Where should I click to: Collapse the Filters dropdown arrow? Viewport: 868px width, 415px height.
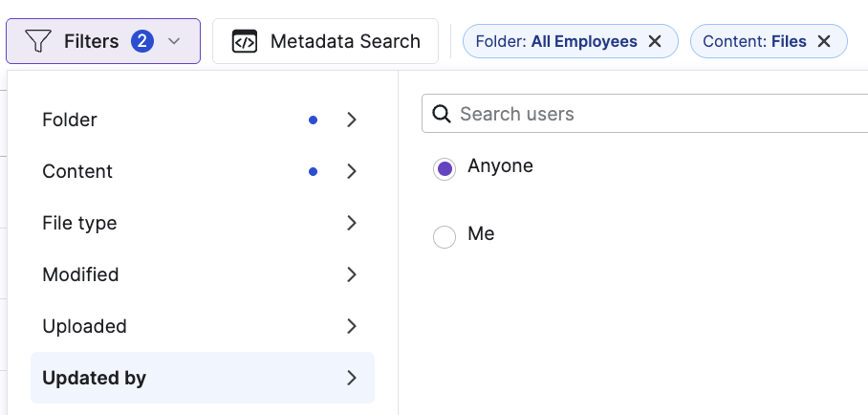pyautogui.click(x=174, y=42)
